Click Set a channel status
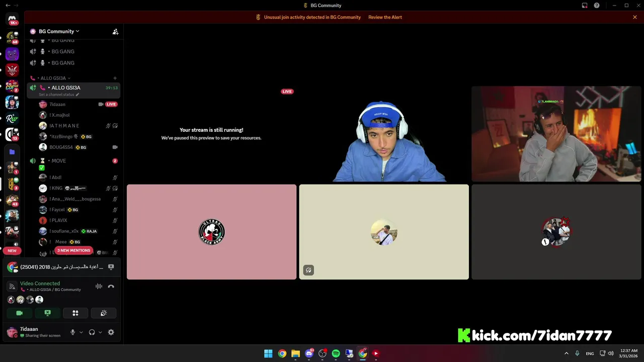644x362 pixels. point(59,95)
